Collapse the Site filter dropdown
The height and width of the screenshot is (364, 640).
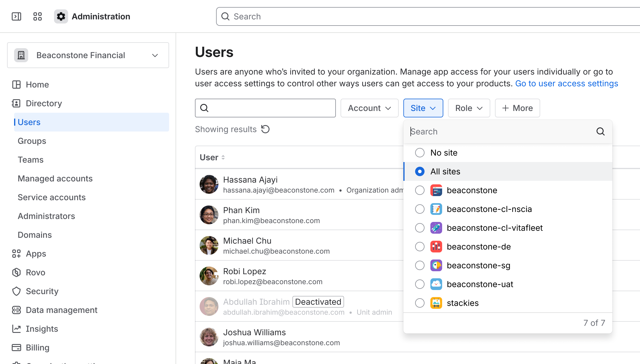(x=423, y=108)
